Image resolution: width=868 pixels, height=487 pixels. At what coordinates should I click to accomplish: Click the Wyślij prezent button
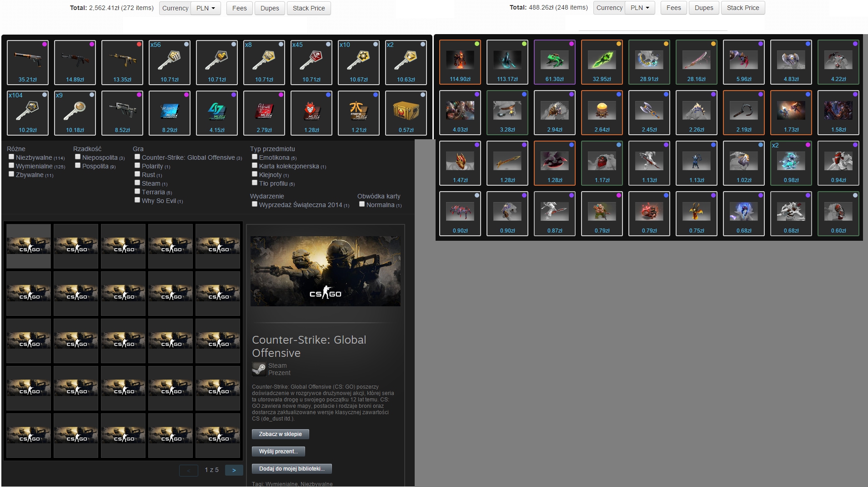pyautogui.click(x=278, y=451)
